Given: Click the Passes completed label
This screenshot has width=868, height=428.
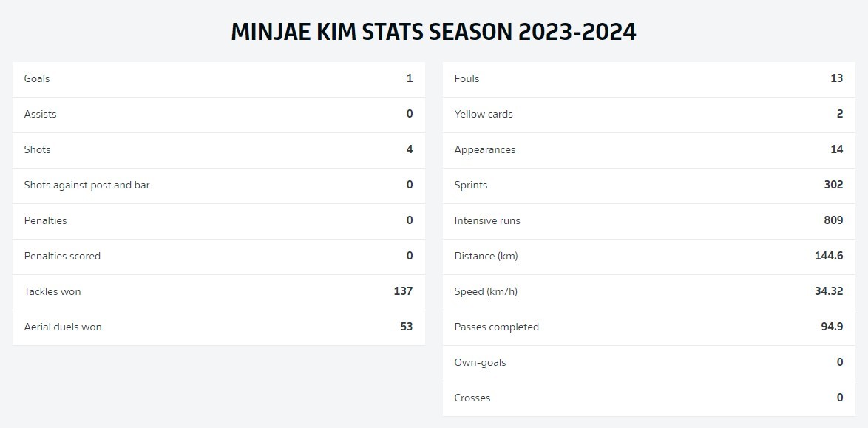Looking at the screenshot, I should (496, 327).
